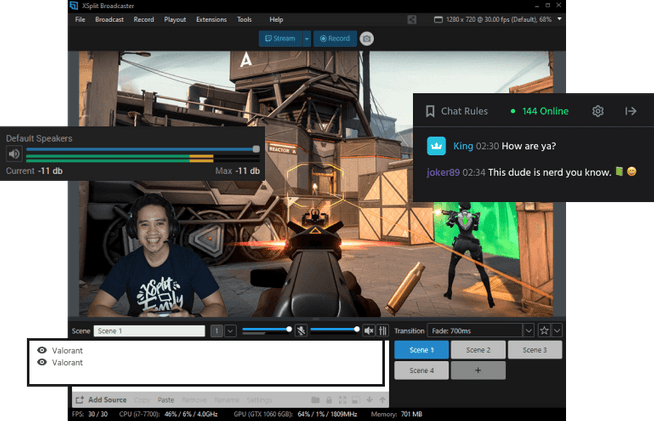The image size is (654, 421).
Task: Open the resolution dropdown arrow
Action: 559,19
